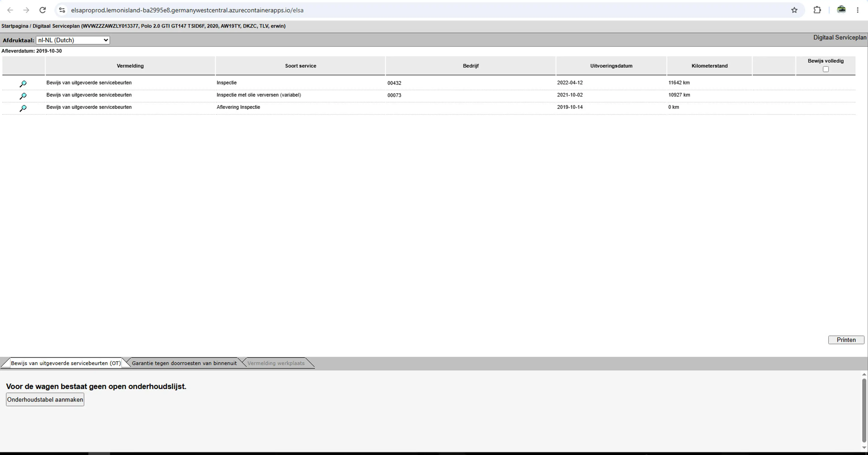868x455 pixels.
Task: Open Chrome three-dot menu
Action: coord(858,10)
